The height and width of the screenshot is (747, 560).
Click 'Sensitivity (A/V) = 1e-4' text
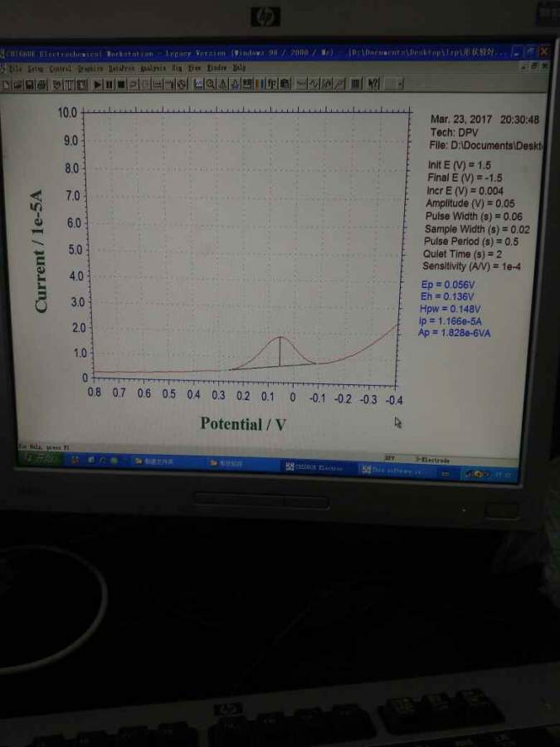coord(471,266)
